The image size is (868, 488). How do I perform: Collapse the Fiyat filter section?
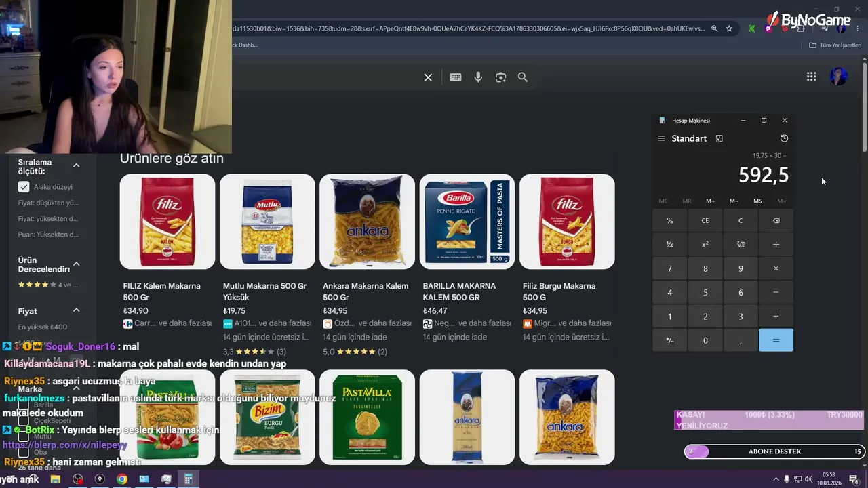point(76,310)
